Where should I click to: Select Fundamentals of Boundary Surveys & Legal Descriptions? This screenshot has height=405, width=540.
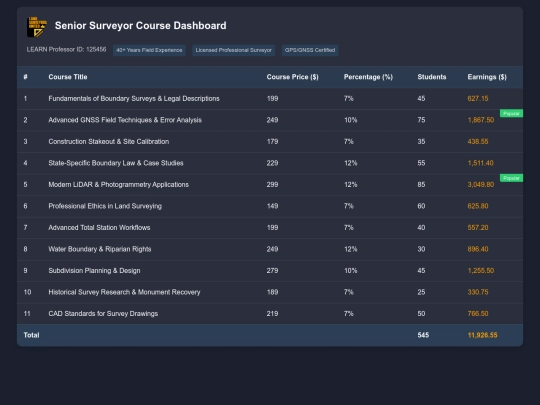(x=134, y=98)
